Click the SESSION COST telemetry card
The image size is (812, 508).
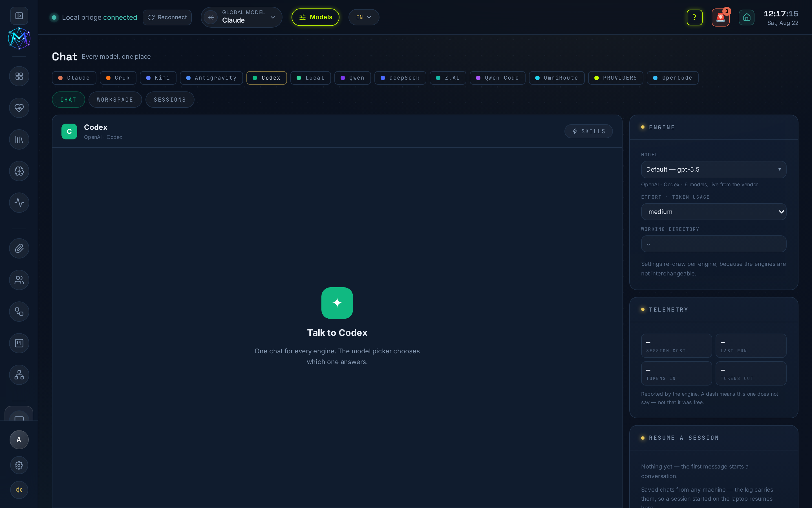(x=676, y=346)
